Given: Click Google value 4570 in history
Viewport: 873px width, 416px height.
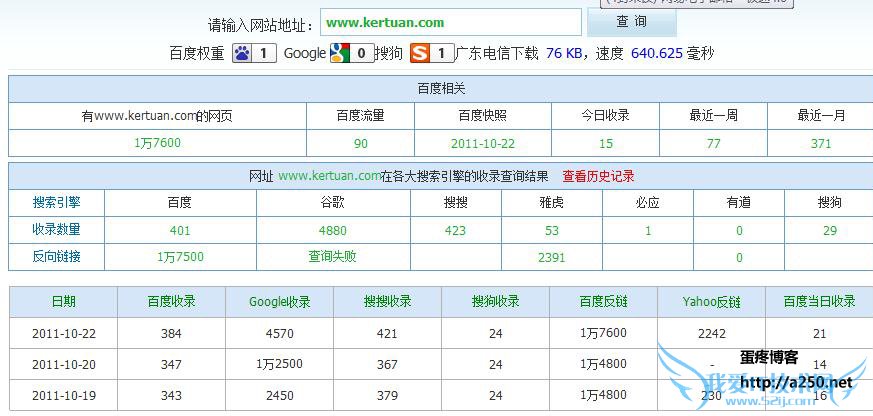Looking at the screenshot, I should click(279, 334).
